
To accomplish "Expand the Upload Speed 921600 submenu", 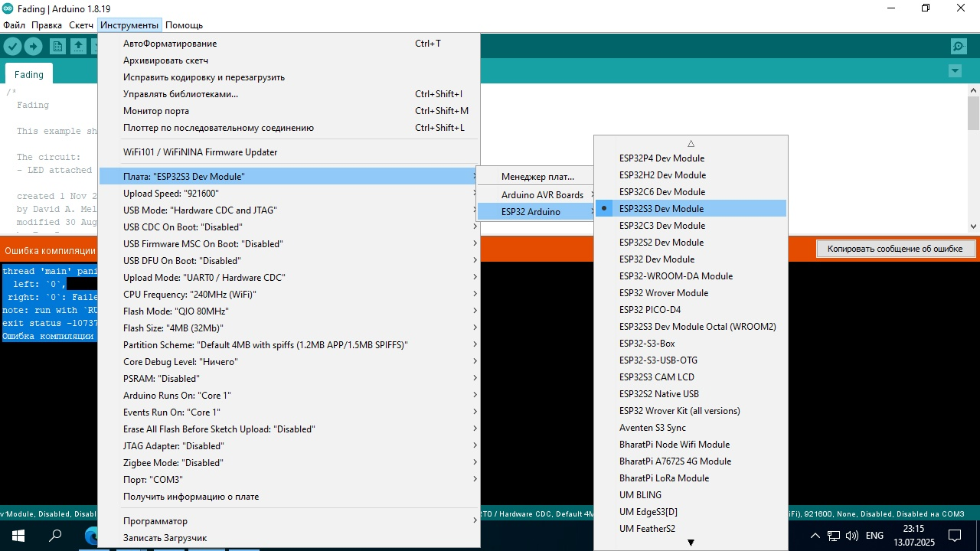I will coord(289,194).
